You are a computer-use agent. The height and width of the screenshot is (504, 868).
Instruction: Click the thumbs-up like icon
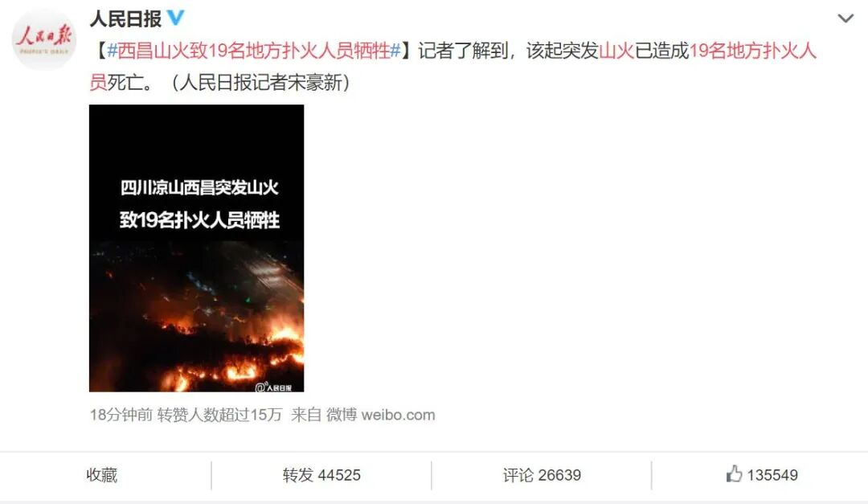click(x=734, y=474)
